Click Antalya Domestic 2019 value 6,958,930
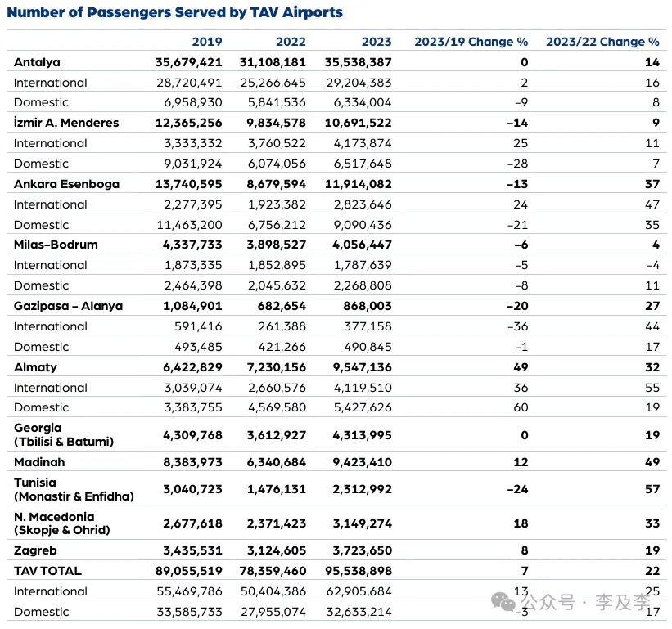The height and width of the screenshot is (629, 672). tap(193, 102)
